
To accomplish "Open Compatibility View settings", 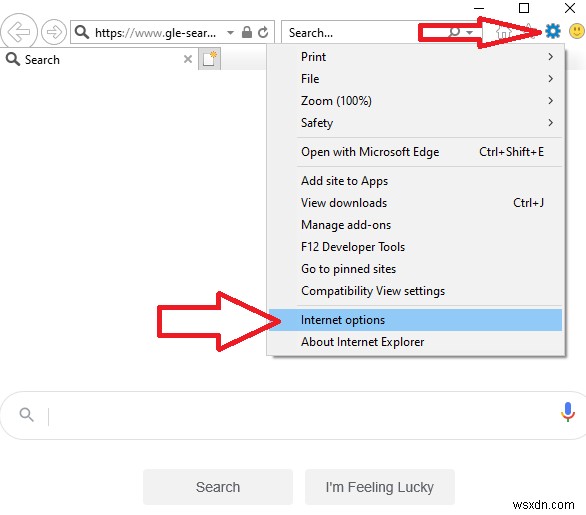I will [x=416, y=291].
